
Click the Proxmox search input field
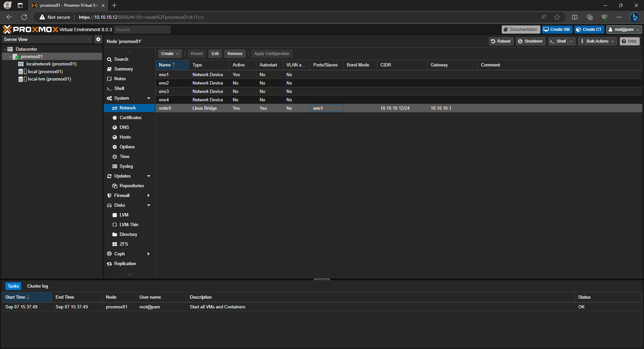[142, 30]
